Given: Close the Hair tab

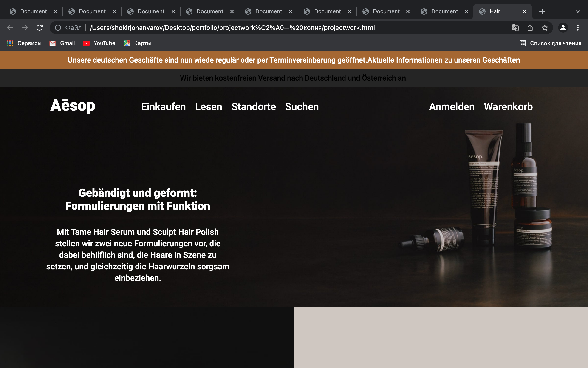Looking at the screenshot, I should point(525,11).
